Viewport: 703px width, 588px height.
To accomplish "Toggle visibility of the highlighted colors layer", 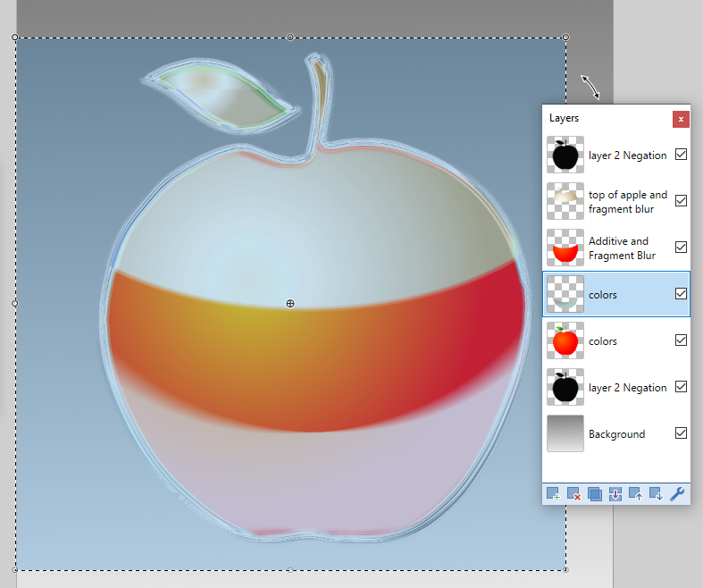I will tap(681, 294).
